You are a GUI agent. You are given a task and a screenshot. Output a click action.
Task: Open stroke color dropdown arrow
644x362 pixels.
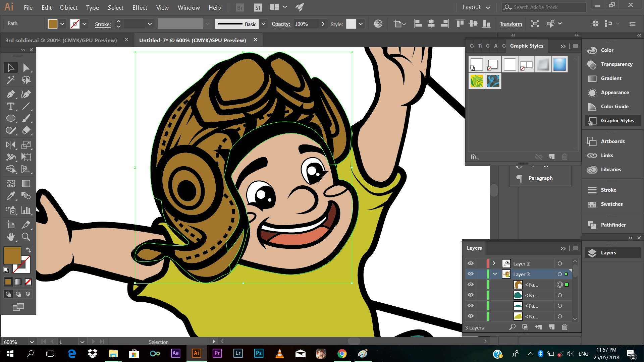coord(85,24)
